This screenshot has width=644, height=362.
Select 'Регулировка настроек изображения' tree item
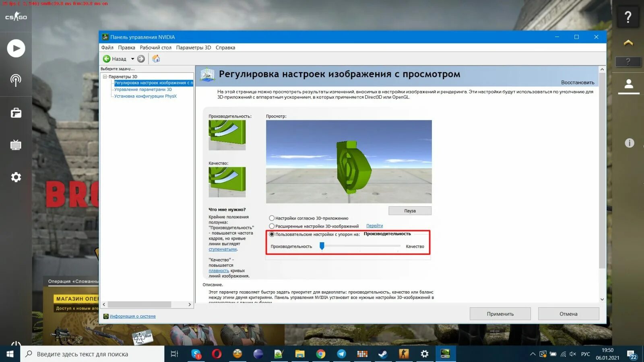[153, 83]
